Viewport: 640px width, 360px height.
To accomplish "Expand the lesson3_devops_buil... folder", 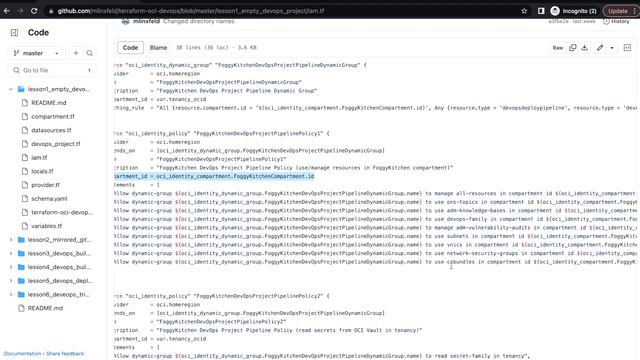I will pyautogui.click(x=11, y=253).
